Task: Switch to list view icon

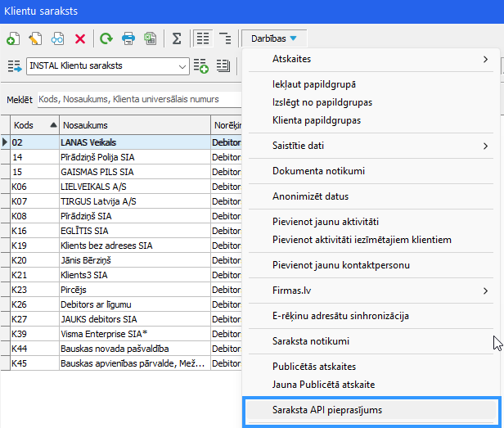Action: [x=203, y=38]
